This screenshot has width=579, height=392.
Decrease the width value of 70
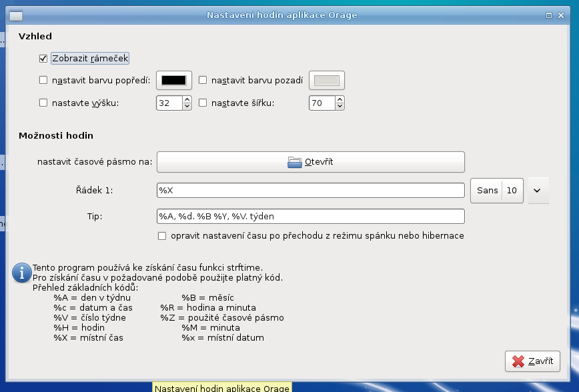pos(340,107)
